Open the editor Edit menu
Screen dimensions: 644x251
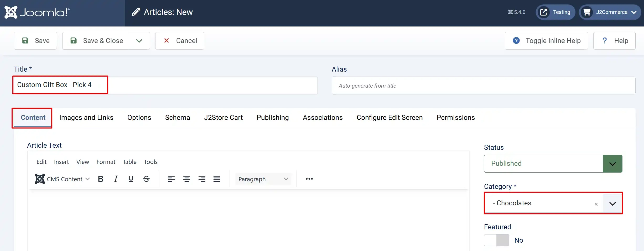click(x=41, y=162)
